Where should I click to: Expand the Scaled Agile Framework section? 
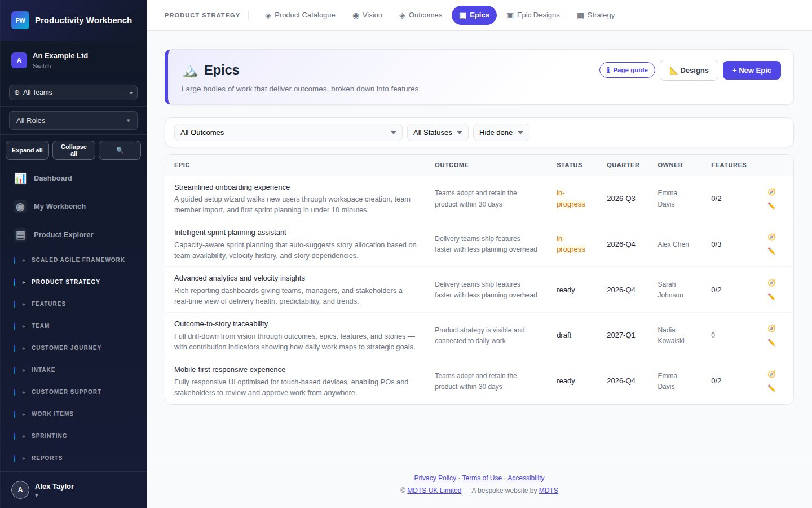(x=73, y=260)
